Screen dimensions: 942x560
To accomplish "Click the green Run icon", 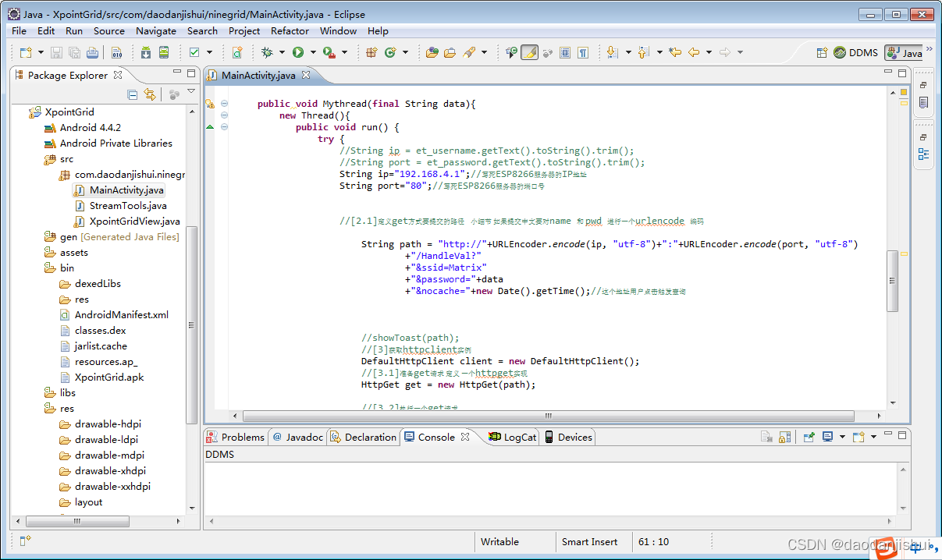I will (x=298, y=52).
